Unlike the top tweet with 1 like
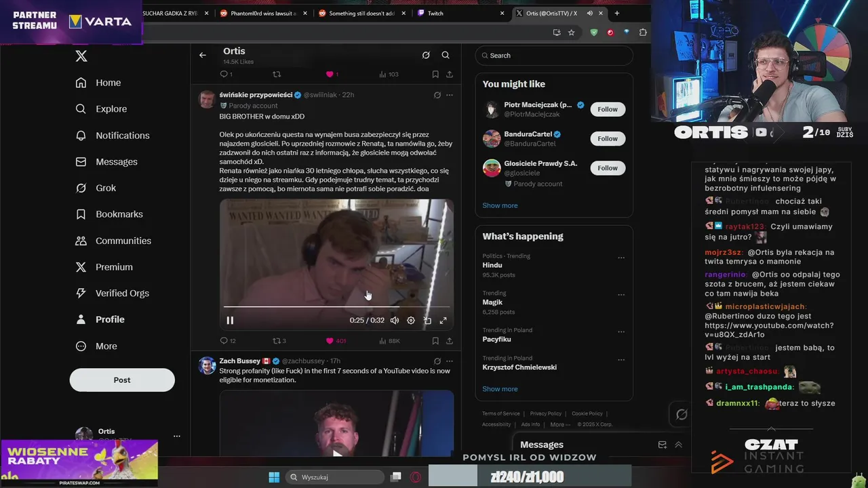The height and width of the screenshot is (488, 868). (332, 75)
